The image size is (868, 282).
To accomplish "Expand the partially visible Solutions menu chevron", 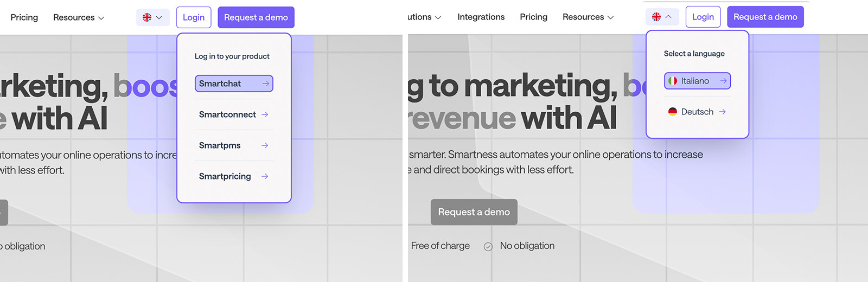I will click(438, 17).
